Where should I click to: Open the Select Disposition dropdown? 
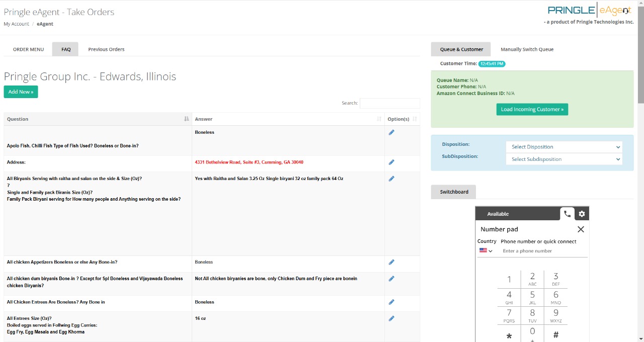click(x=564, y=147)
